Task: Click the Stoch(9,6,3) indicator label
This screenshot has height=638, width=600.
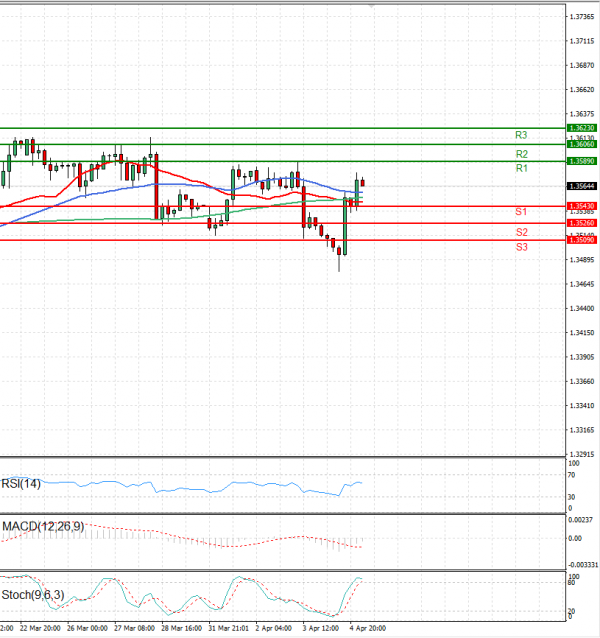Action: point(33,595)
